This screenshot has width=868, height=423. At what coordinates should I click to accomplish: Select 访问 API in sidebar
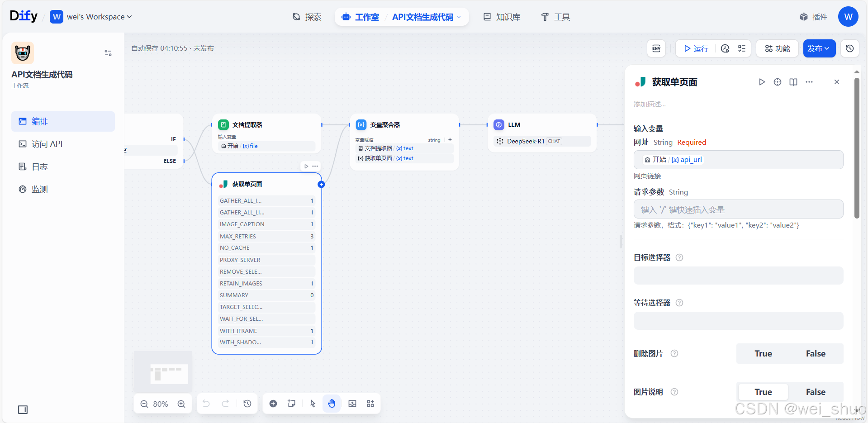pos(63,144)
